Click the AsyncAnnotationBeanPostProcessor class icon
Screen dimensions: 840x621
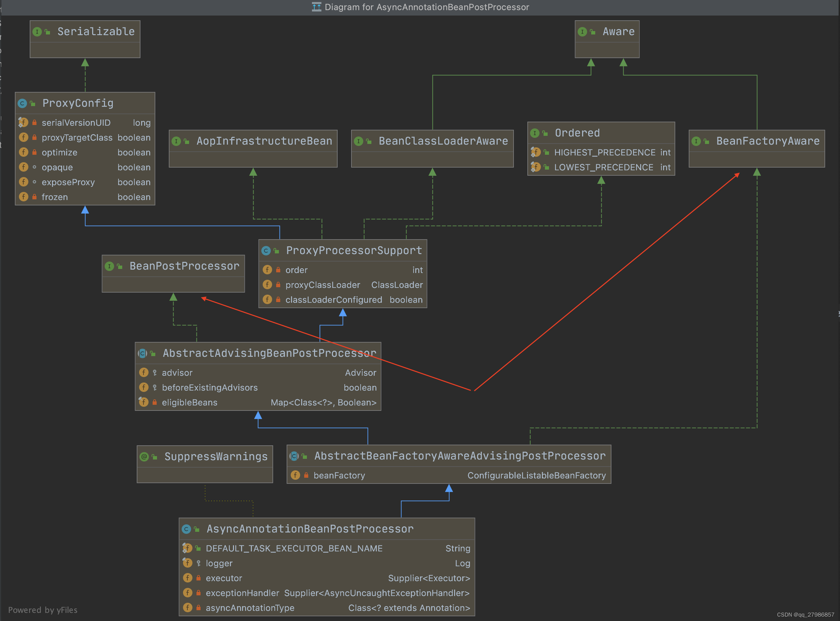tap(186, 529)
